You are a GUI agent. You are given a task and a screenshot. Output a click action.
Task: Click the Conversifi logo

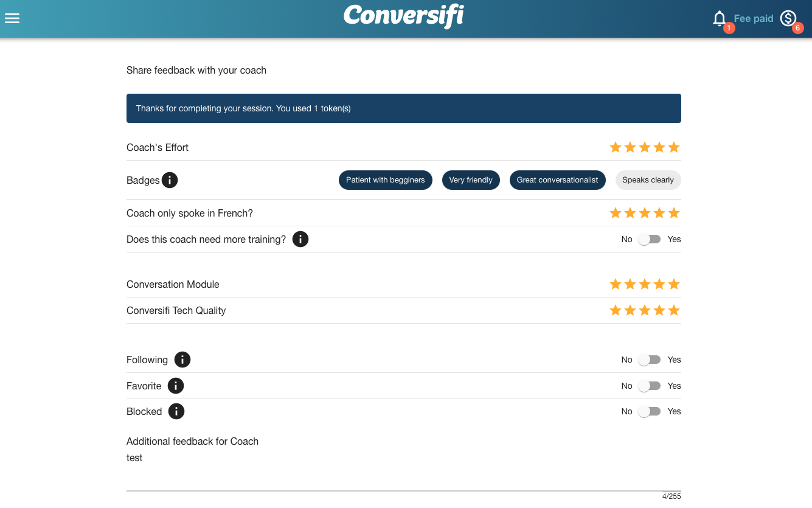(403, 16)
